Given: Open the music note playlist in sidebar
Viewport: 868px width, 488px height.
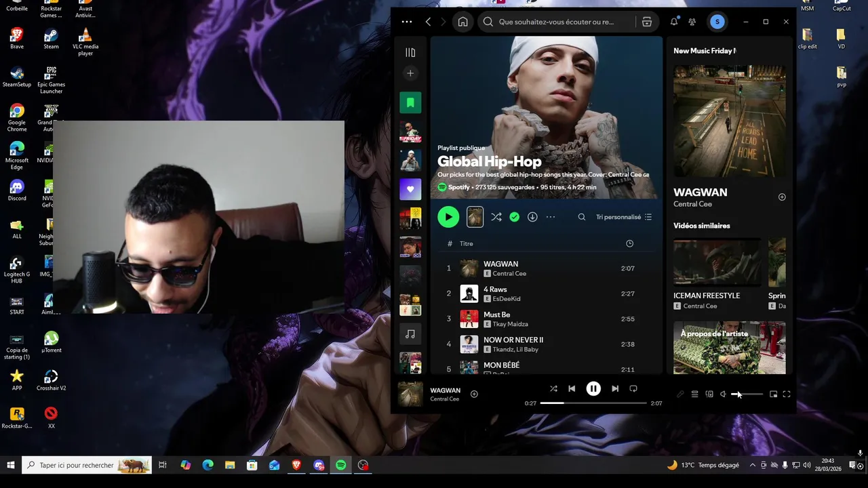Looking at the screenshot, I should pos(410,334).
